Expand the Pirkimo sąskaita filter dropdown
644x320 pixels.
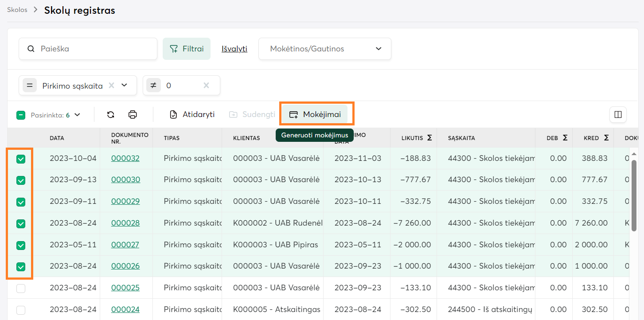point(125,86)
